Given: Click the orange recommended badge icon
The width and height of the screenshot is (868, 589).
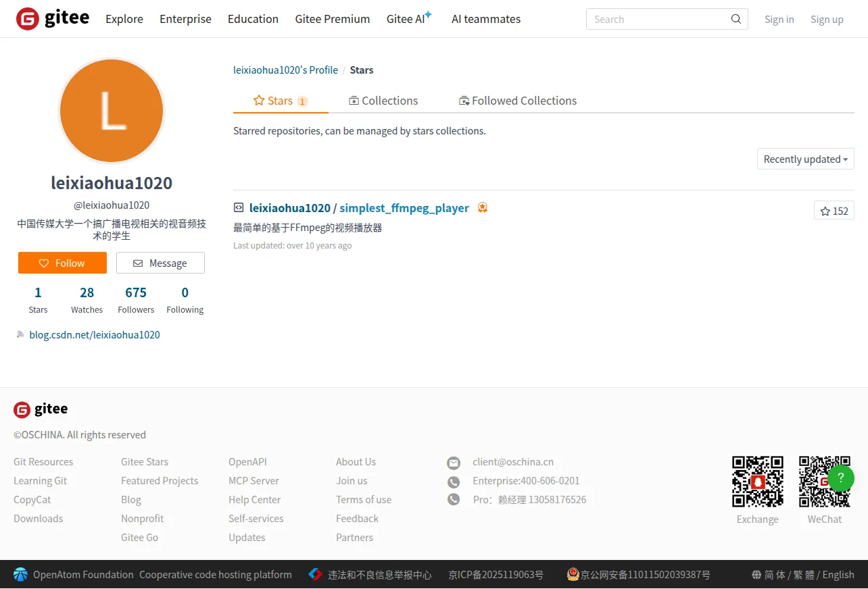Looking at the screenshot, I should [483, 208].
